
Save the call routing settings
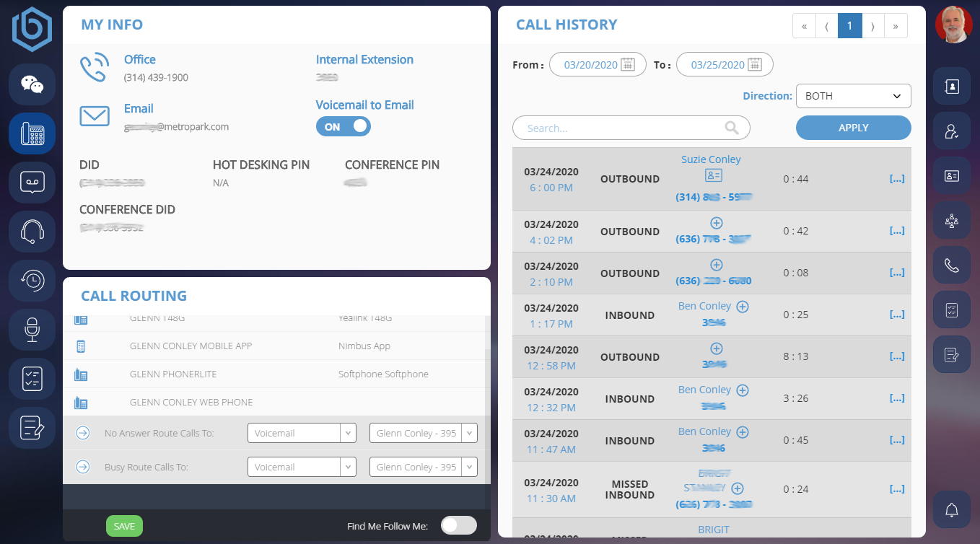124,526
